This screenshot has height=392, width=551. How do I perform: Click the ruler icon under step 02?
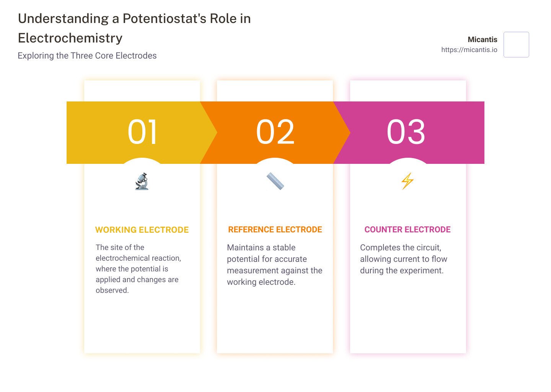[x=275, y=181]
